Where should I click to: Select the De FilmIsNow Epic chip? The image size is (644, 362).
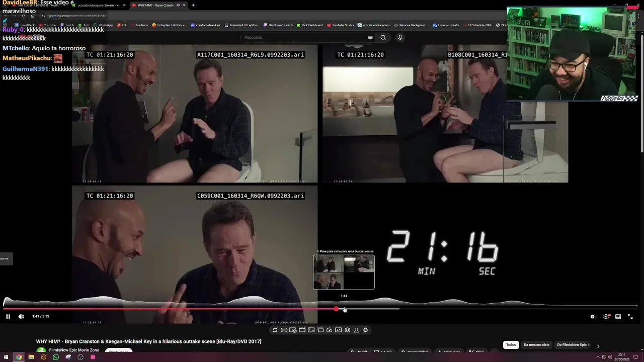pos(573,345)
